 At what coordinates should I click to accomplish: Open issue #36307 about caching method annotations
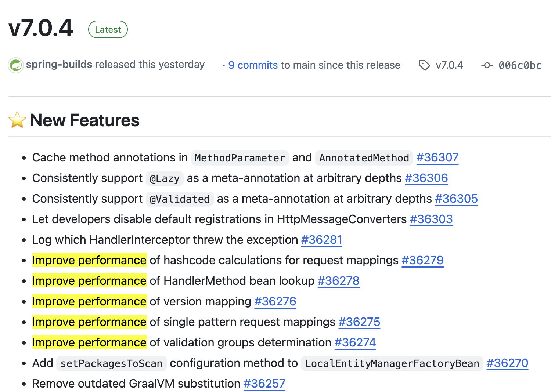pos(437,157)
